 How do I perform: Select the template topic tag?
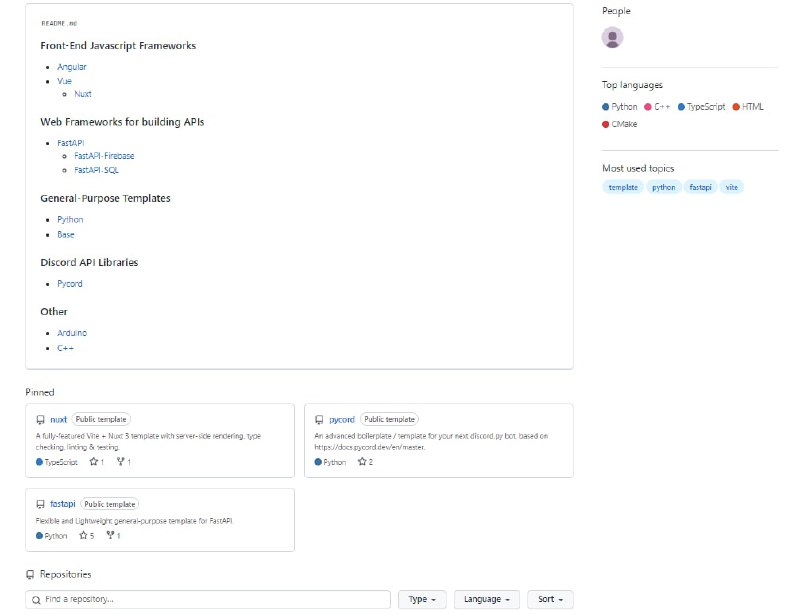pos(623,187)
